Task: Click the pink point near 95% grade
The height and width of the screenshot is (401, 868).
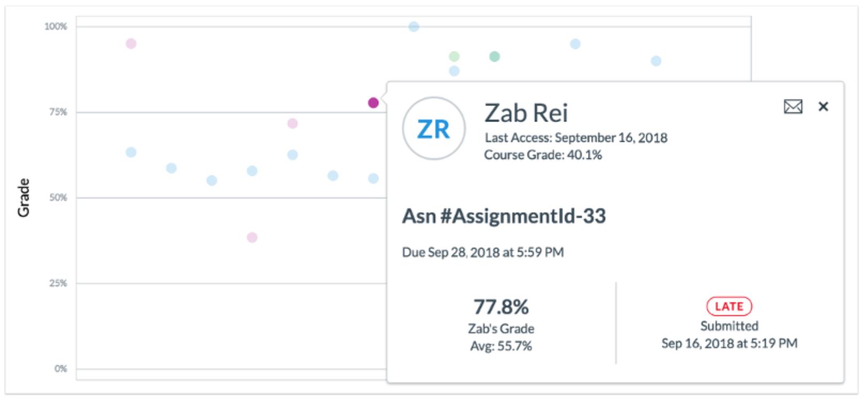Action: coord(131,44)
